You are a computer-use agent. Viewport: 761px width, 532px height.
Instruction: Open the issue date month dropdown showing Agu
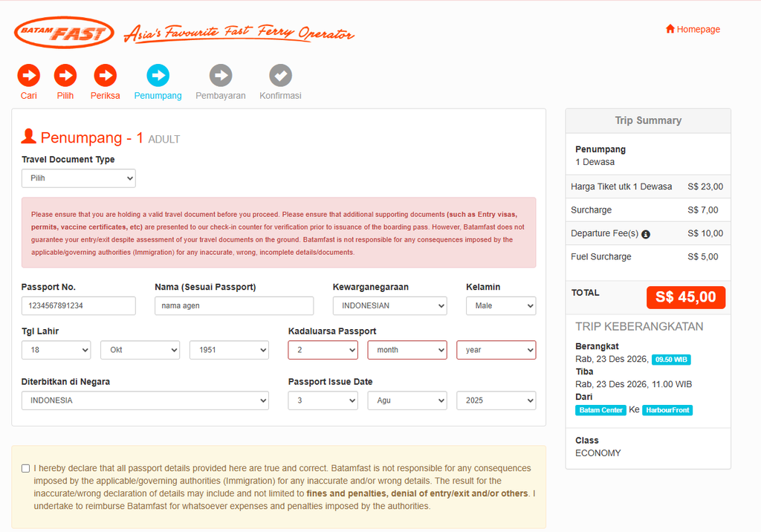[x=407, y=400]
